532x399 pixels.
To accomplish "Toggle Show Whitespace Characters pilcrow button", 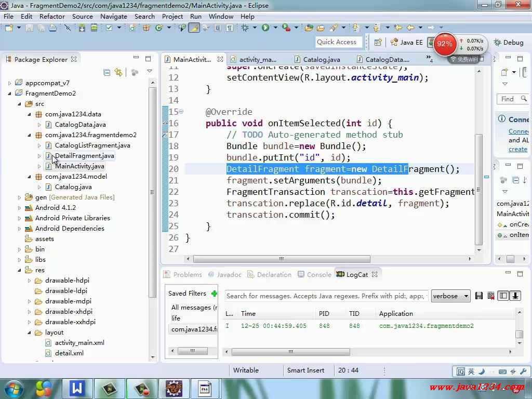I will coord(230,28).
